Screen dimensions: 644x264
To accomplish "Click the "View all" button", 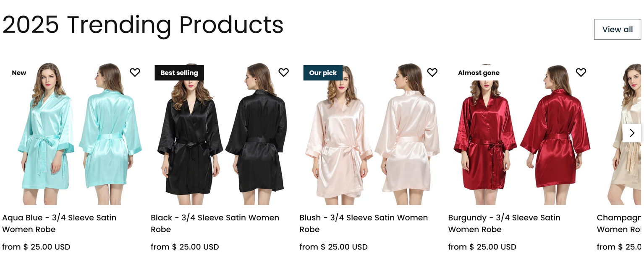I will click(617, 29).
